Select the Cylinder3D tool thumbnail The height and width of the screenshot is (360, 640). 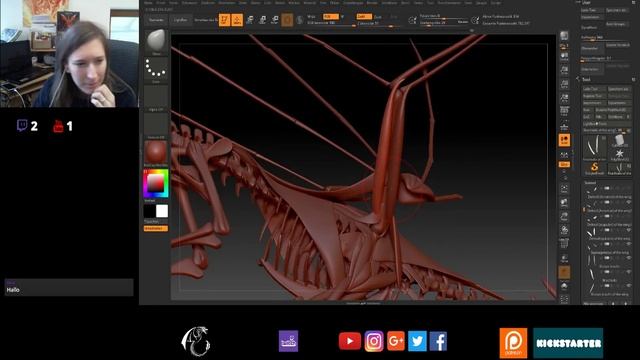coord(619,141)
